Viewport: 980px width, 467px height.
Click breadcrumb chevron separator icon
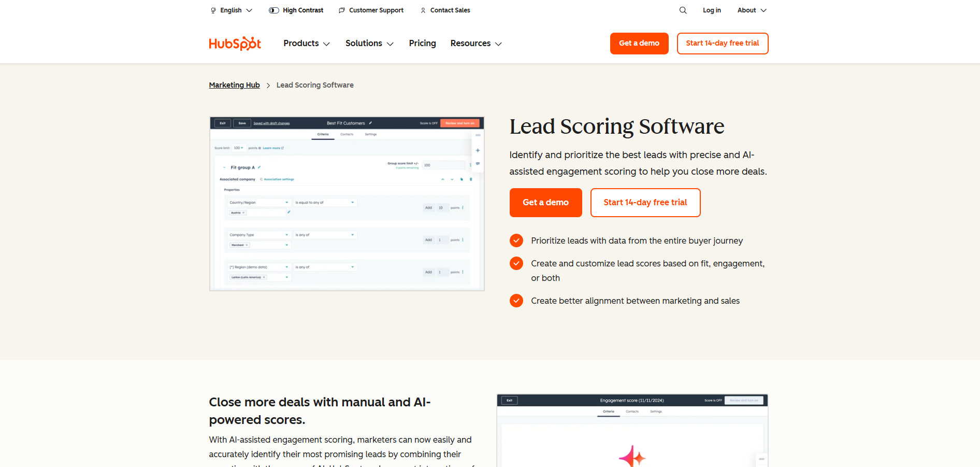pyautogui.click(x=268, y=86)
